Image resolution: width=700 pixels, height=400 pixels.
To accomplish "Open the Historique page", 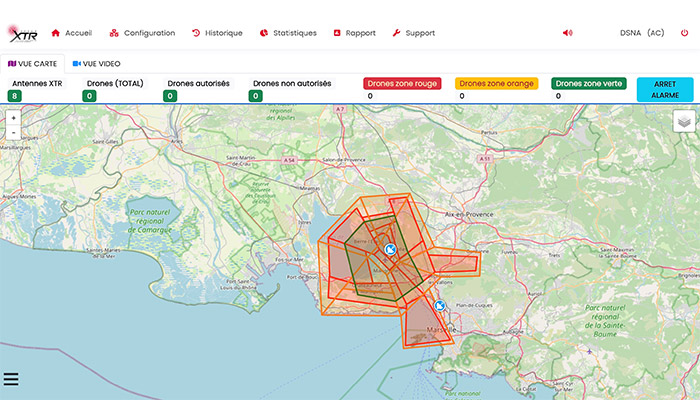I will [x=217, y=33].
